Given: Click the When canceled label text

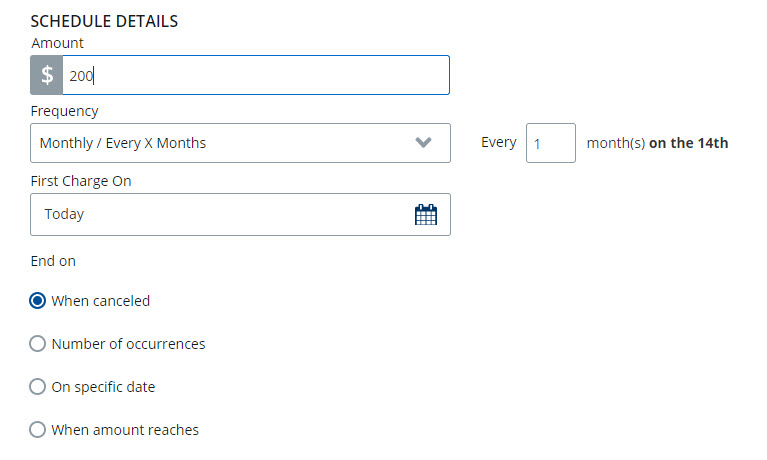Looking at the screenshot, I should pyautogui.click(x=100, y=300).
